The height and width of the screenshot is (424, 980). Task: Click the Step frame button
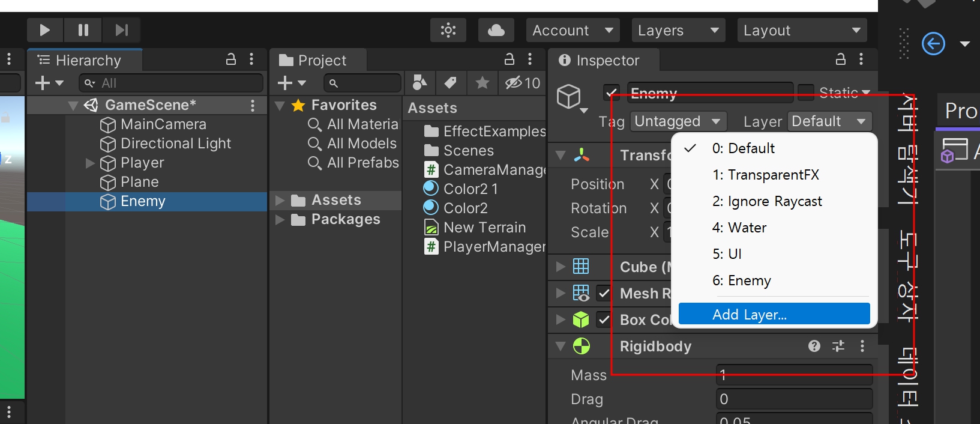[122, 30]
